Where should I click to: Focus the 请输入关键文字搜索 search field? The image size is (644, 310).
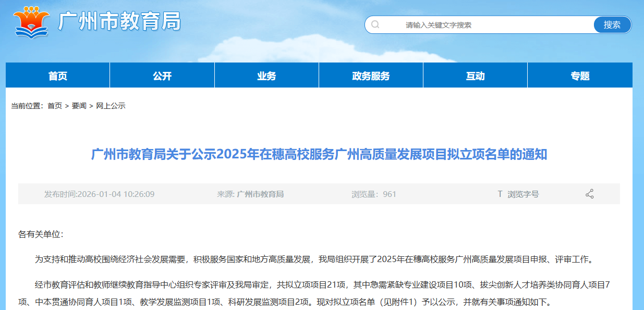coord(480,25)
